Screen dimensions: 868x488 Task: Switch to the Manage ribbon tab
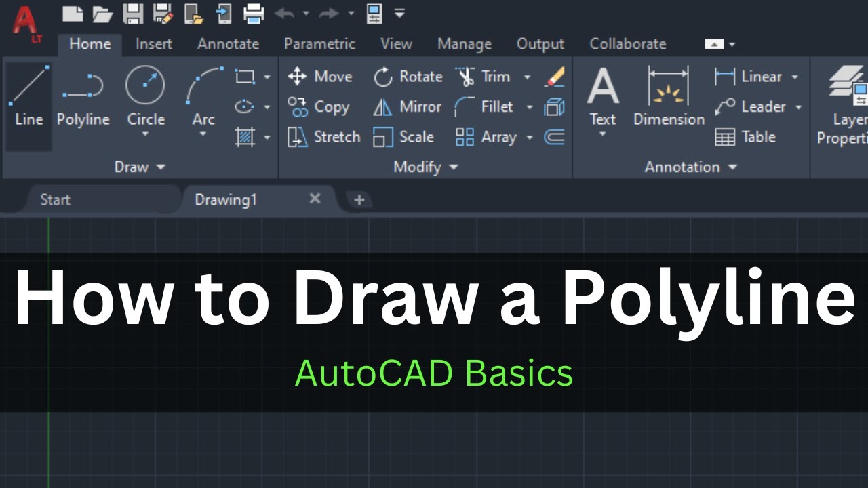(465, 44)
